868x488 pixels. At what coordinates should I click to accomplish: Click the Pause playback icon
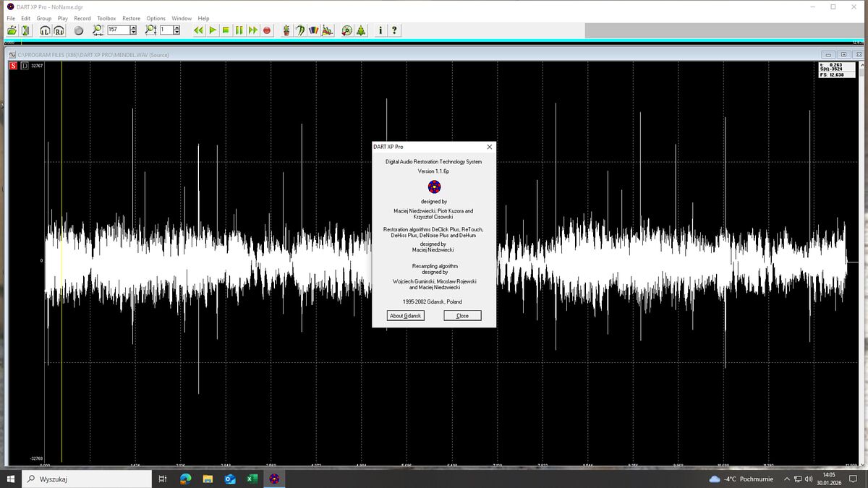pyautogui.click(x=239, y=30)
